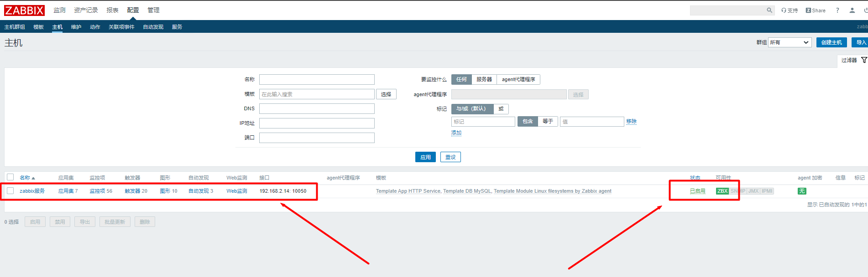Focus the 端口 filter field
This screenshot has height=277, width=868.
[317, 138]
